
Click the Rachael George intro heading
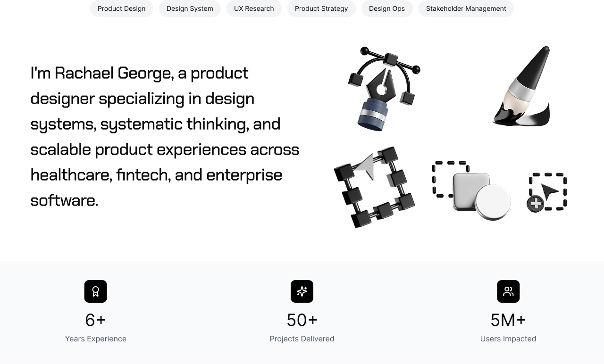(165, 136)
